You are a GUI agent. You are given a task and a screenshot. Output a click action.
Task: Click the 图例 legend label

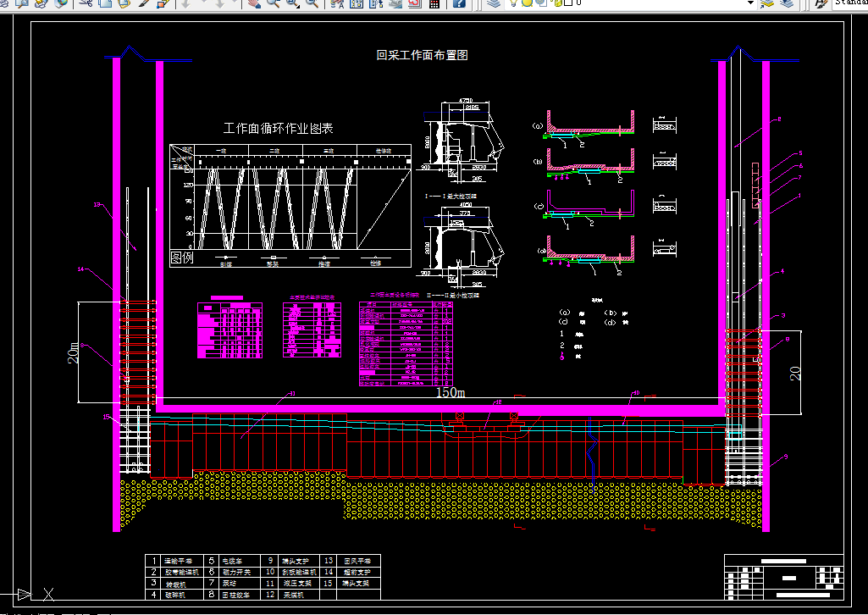point(182,258)
